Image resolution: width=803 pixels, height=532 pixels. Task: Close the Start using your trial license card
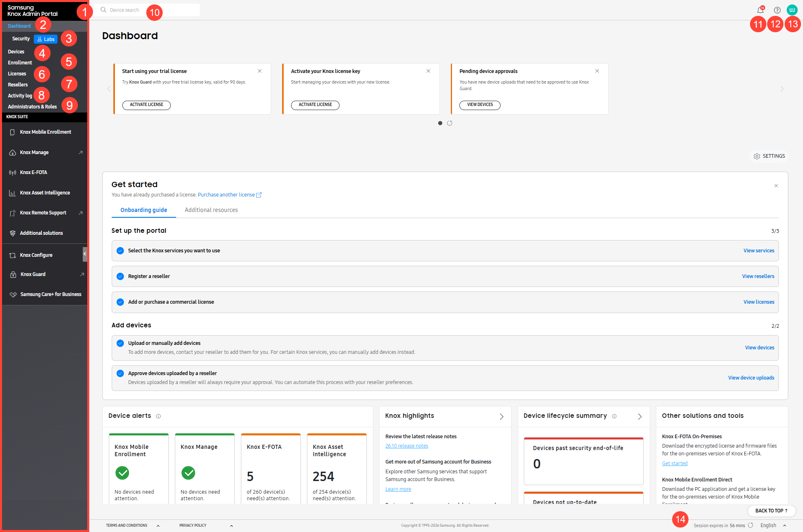[x=260, y=71]
